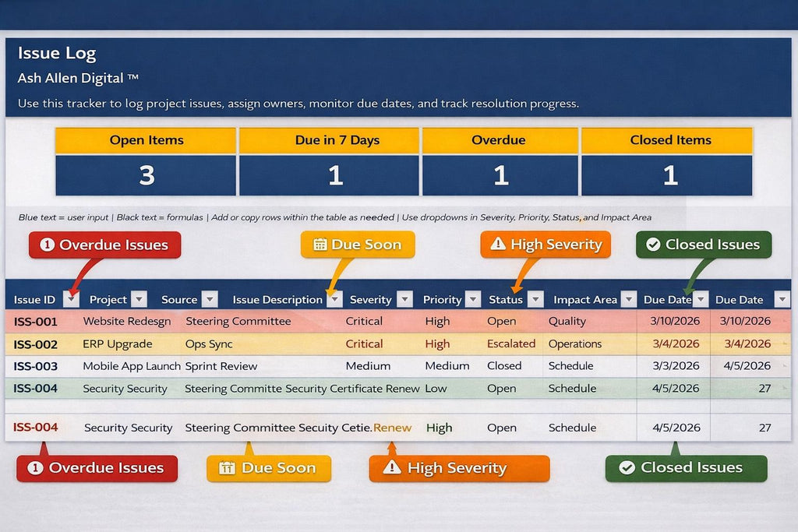The image size is (798, 532).
Task: Click the Closed status cell
Action: pos(504,365)
